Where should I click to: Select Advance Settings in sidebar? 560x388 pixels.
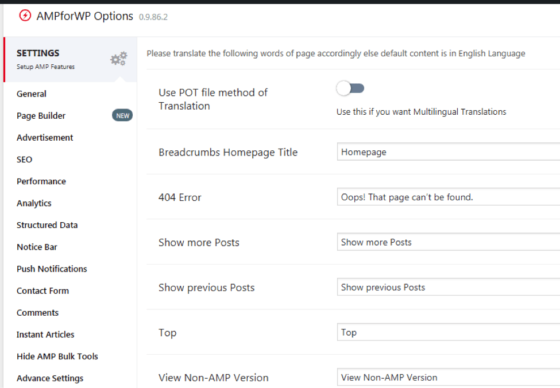(x=50, y=378)
